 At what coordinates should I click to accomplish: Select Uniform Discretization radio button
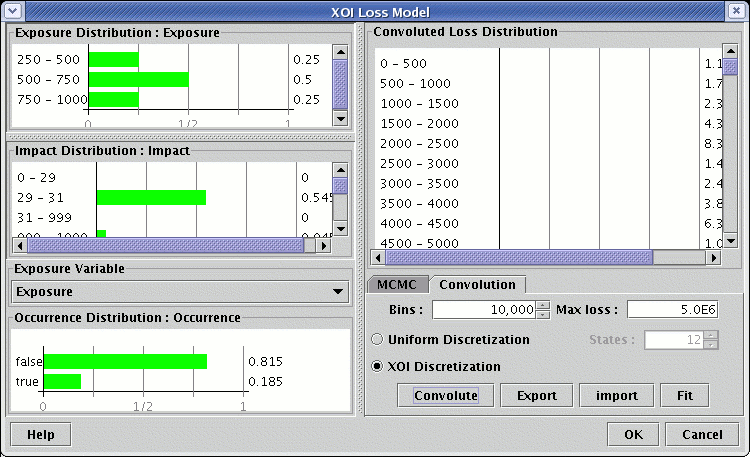377,339
